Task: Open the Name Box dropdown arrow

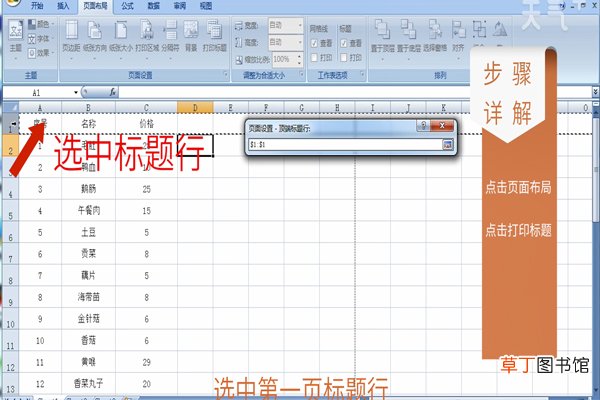Action: 76,92
